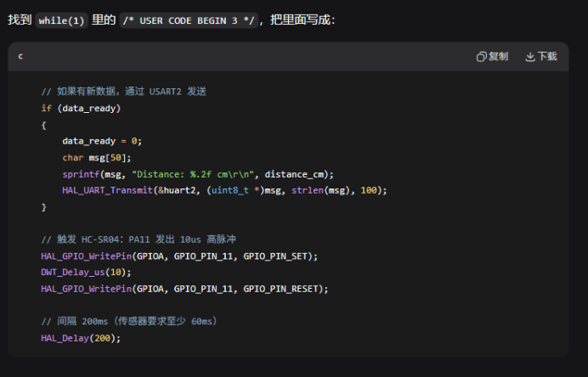Viewport: 588px width, 377px height.
Task: Click the 'if (data_ready)' line
Action: click(81, 109)
